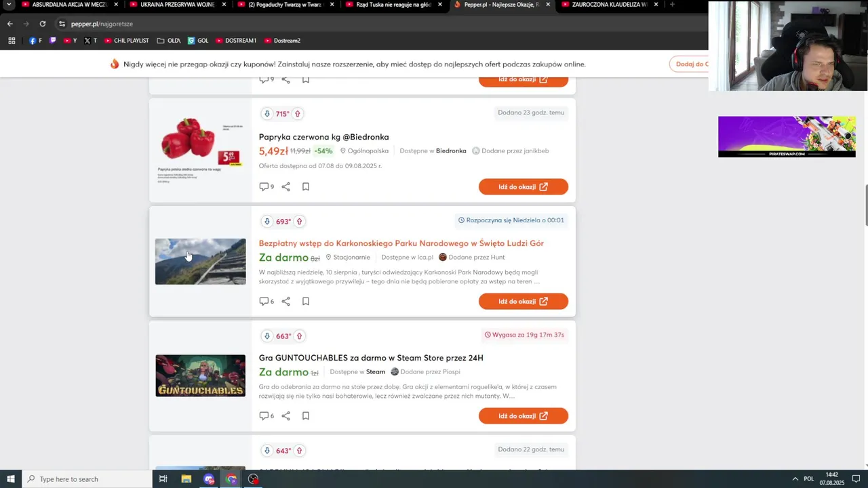The height and width of the screenshot is (488, 868).
Task: Open CHIL PLAYLIST bookmark
Action: pos(127,41)
